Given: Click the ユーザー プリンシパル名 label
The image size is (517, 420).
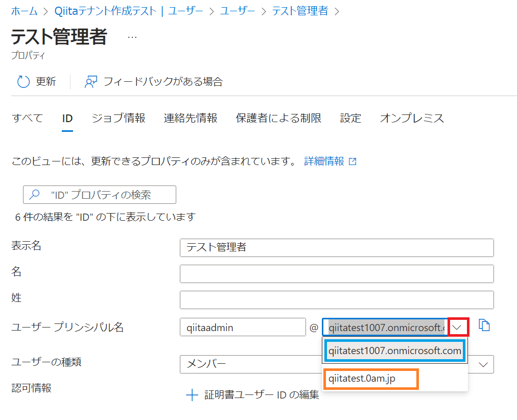Looking at the screenshot, I should click(x=67, y=328).
